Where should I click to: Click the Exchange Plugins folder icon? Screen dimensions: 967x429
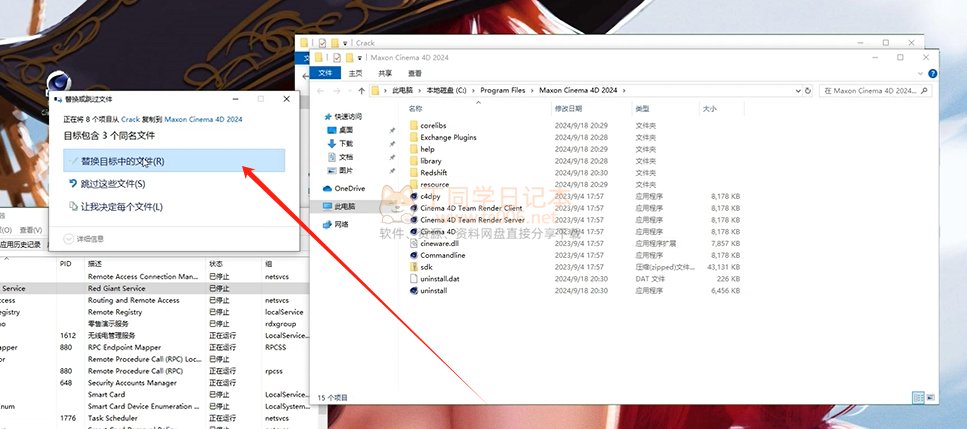tap(414, 137)
